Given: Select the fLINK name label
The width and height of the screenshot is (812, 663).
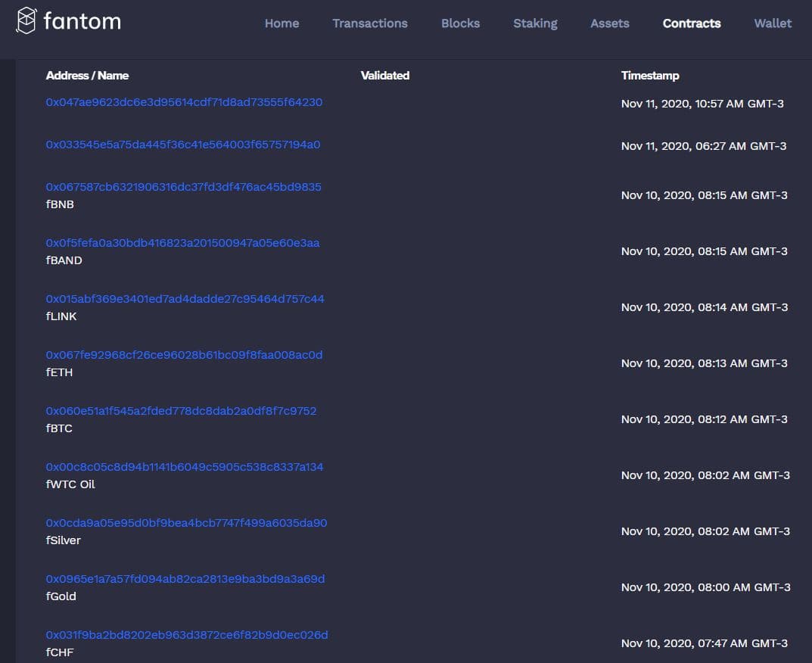Looking at the screenshot, I should click(61, 316).
